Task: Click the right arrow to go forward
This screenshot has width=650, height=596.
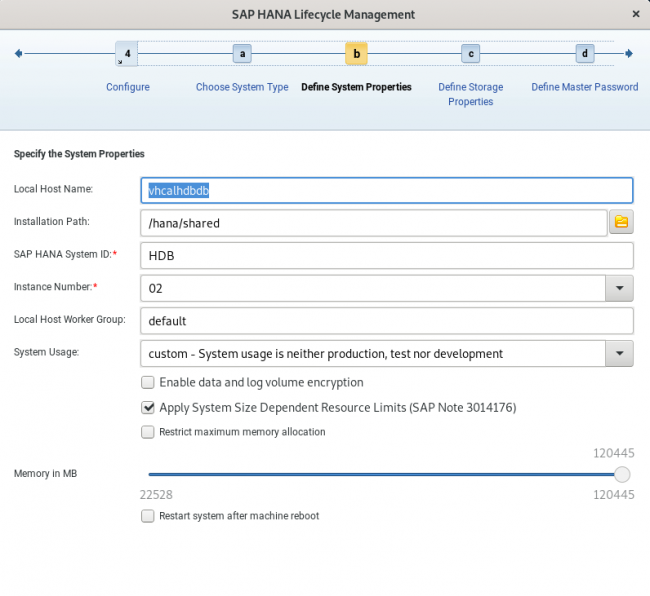Action: tap(629, 53)
